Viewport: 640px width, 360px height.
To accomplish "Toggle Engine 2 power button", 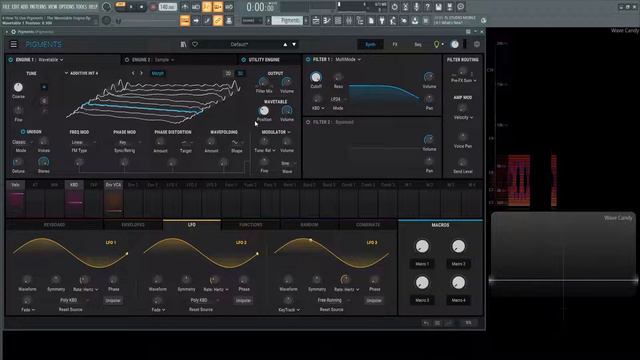I will [x=127, y=60].
